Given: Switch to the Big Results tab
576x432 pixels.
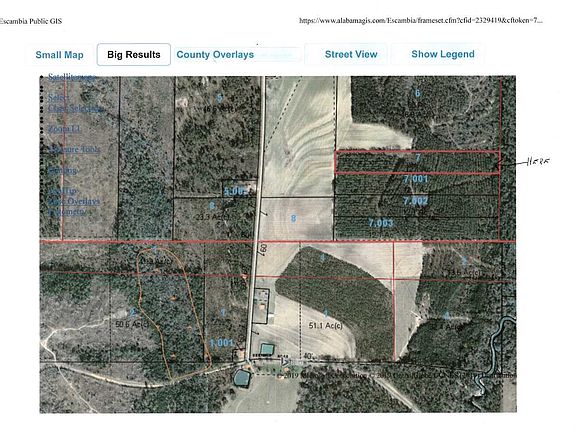Looking at the screenshot, I should click(134, 55).
